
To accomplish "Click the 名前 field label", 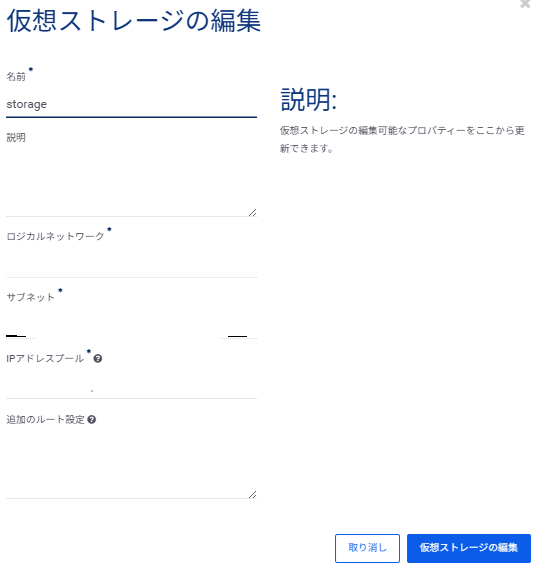I will click(x=16, y=76).
